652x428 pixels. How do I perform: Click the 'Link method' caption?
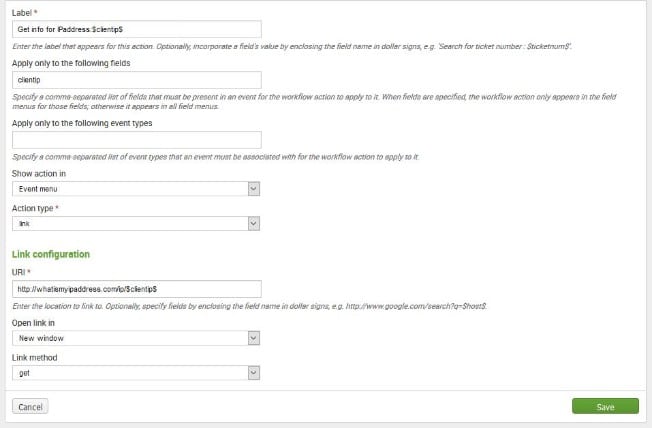click(x=33, y=357)
